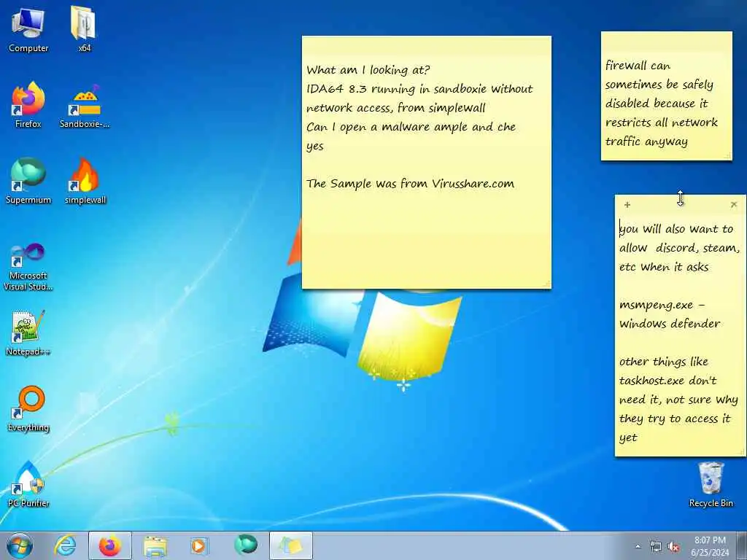Delete the discord steam sticky note
The image size is (747, 560).
[734, 204]
